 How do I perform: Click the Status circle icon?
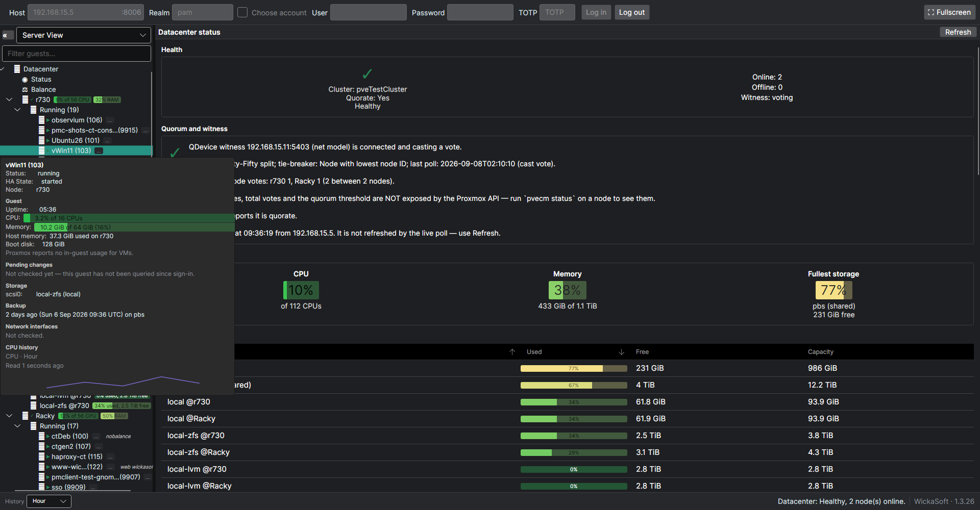[x=25, y=80]
